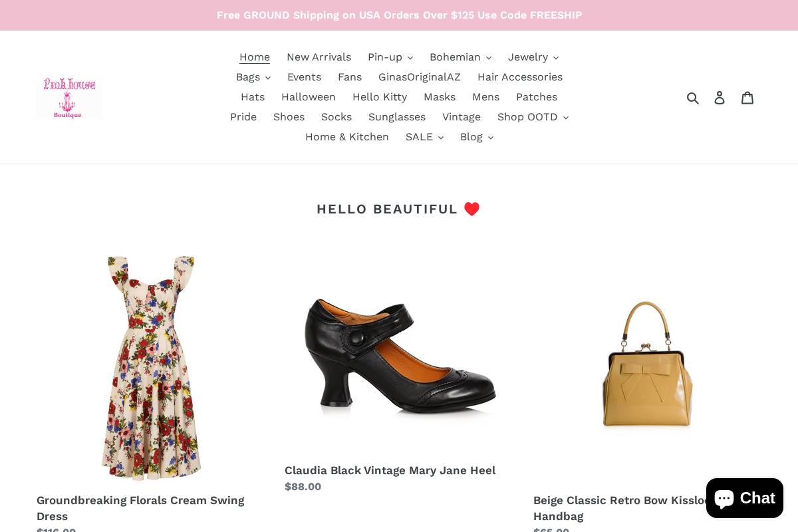This screenshot has height=532, width=798.
Task: Open New Arrivals menu item
Action: pos(319,57)
